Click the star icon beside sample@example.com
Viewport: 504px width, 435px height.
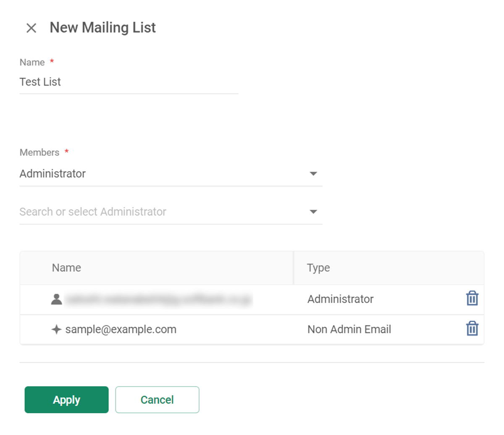point(56,329)
